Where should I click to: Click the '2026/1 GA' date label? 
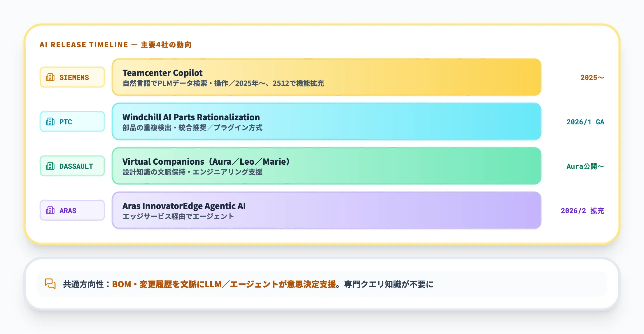point(585,122)
